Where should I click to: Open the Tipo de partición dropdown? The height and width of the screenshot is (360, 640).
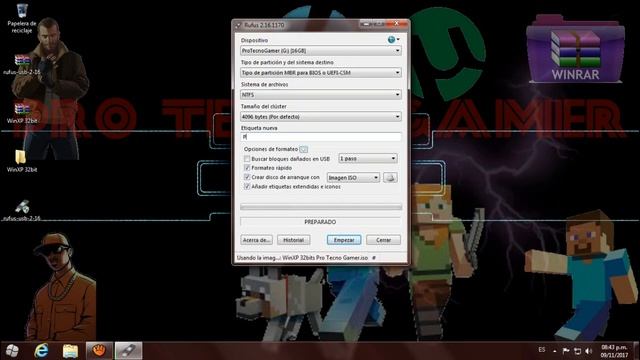point(321,73)
